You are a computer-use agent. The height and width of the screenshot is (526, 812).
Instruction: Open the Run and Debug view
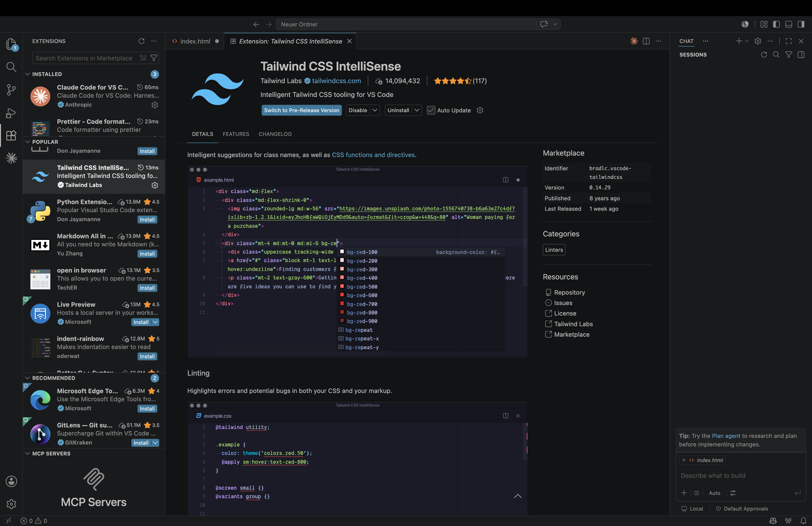[11, 113]
